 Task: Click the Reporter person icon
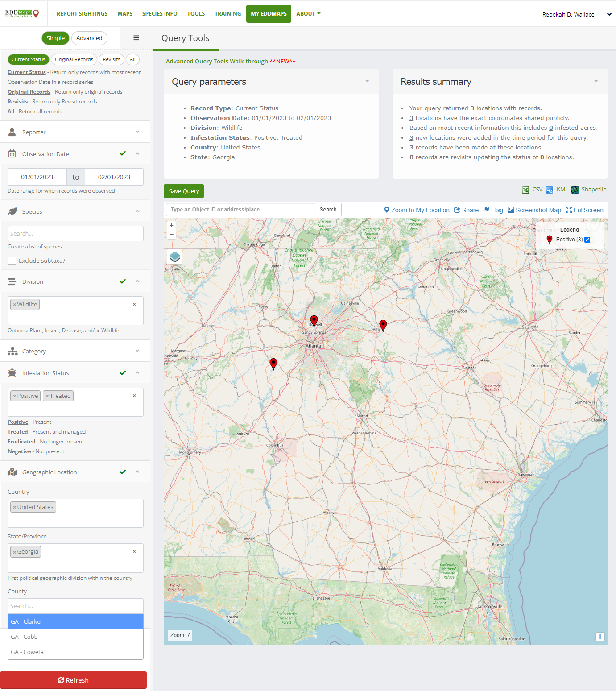(x=12, y=132)
